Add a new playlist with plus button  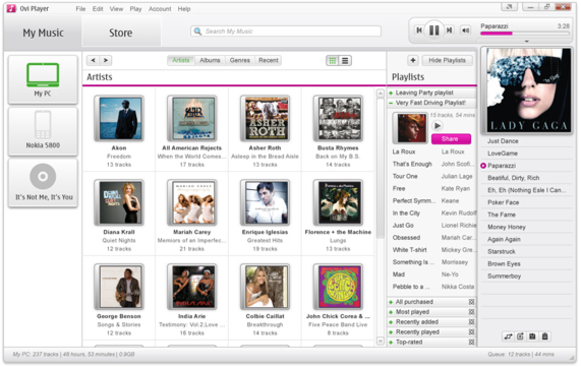413,60
